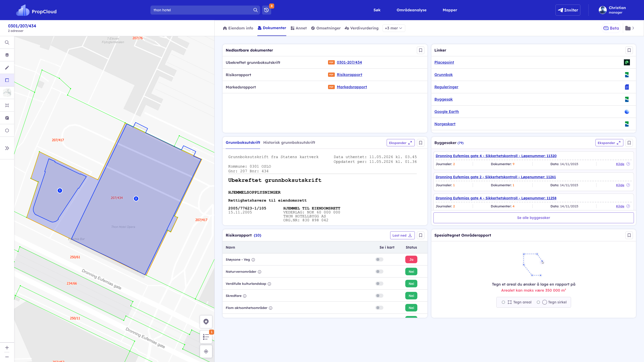This screenshot has height=362, width=644.
Task: Click the crossed-out image sidebar tool
Action: coord(7,118)
